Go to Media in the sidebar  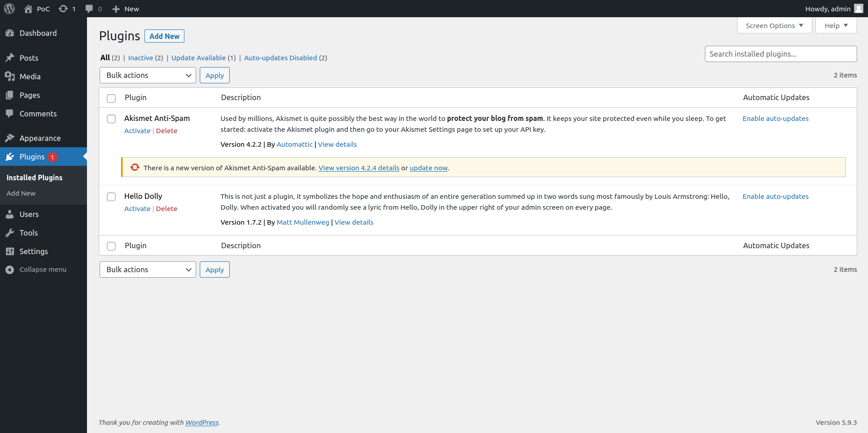[30, 77]
